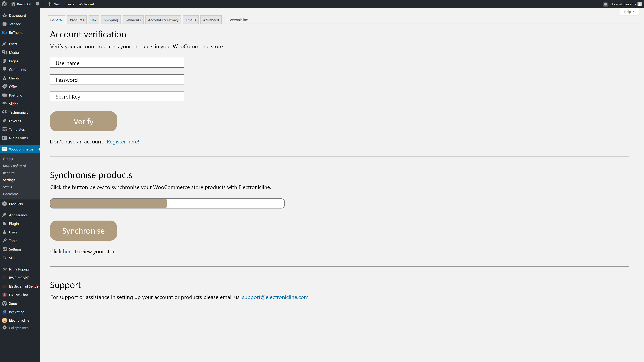This screenshot has height=362, width=644.
Task: Click the 'here' link to view store
Action: pos(68,252)
